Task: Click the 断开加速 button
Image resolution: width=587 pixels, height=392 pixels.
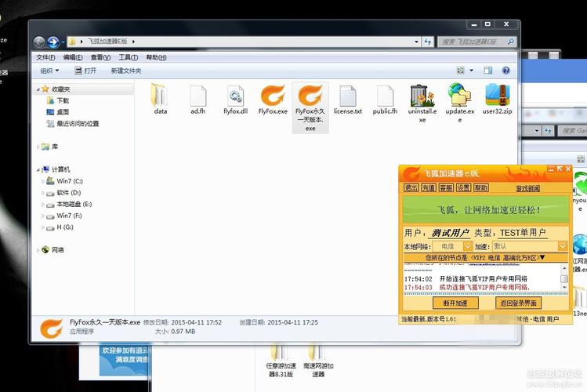Action: [455, 303]
